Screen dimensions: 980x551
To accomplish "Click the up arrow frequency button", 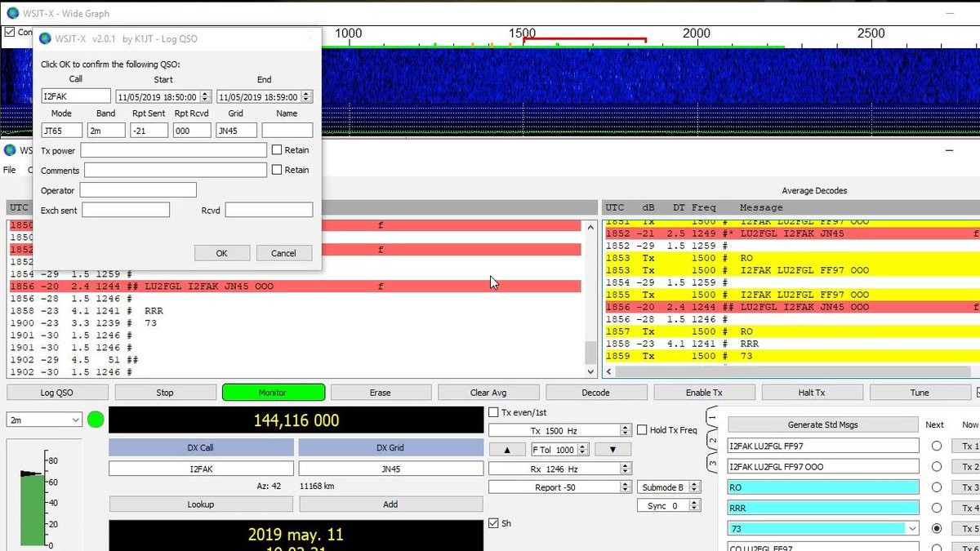I will pos(508,450).
